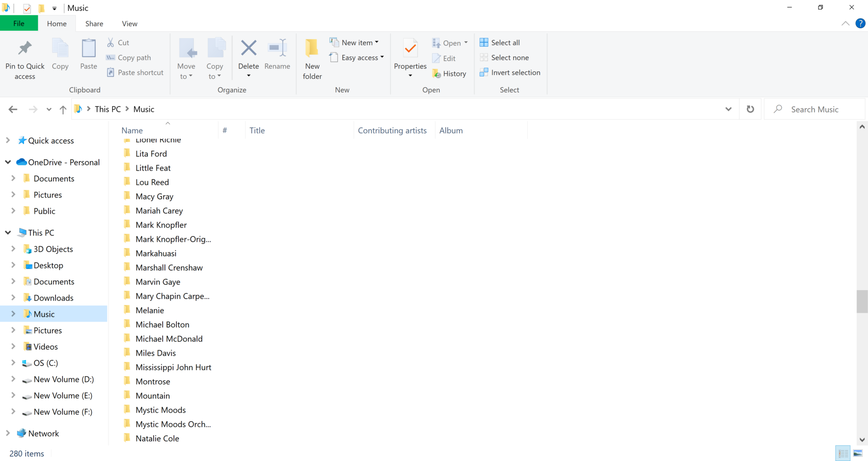Open the Miles Davis folder icon

(x=127, y=353)
